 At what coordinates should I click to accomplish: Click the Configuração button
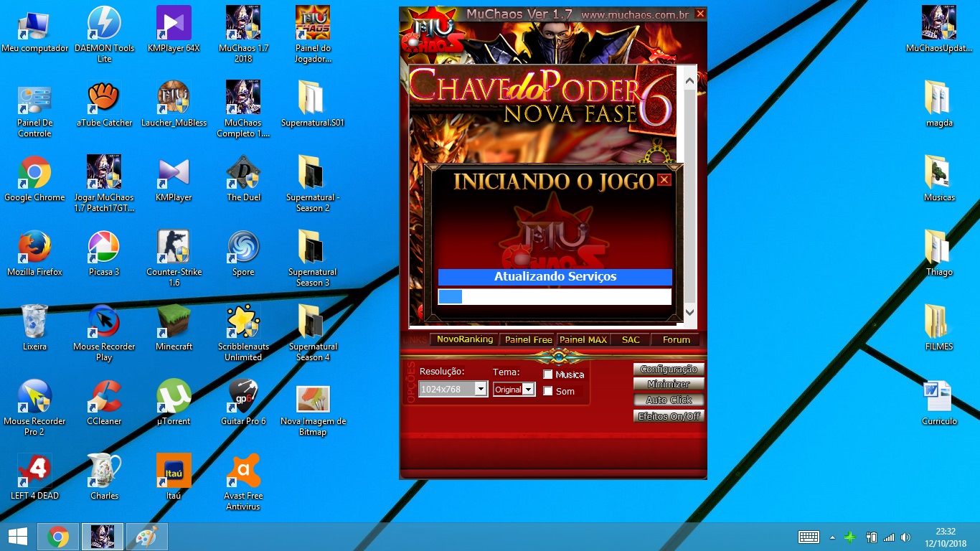pyautogui.click(x=669, y=369)
